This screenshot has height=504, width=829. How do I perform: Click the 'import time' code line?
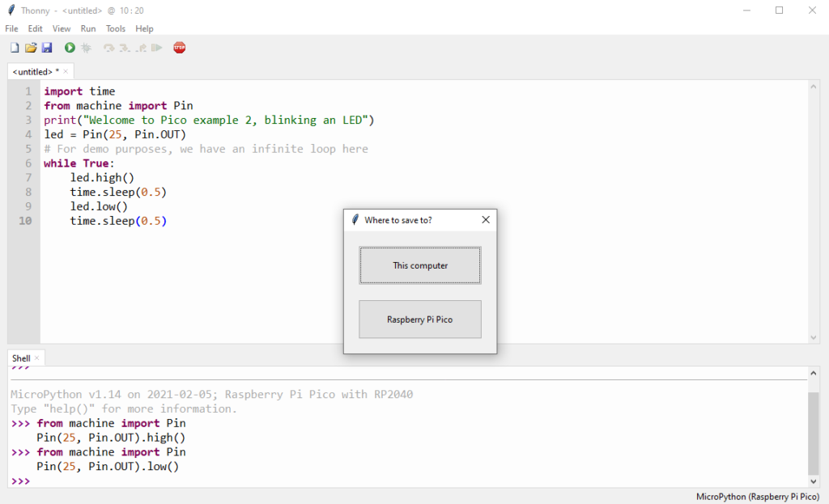pos(79,91)
